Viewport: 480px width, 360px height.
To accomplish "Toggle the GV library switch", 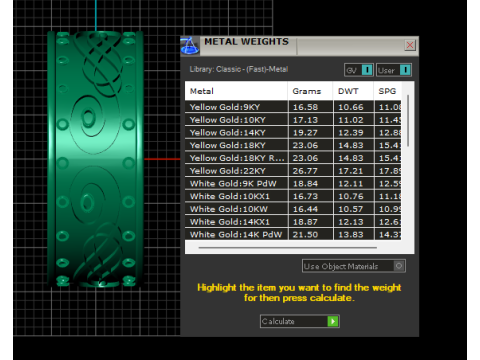I will coord(359,70).
